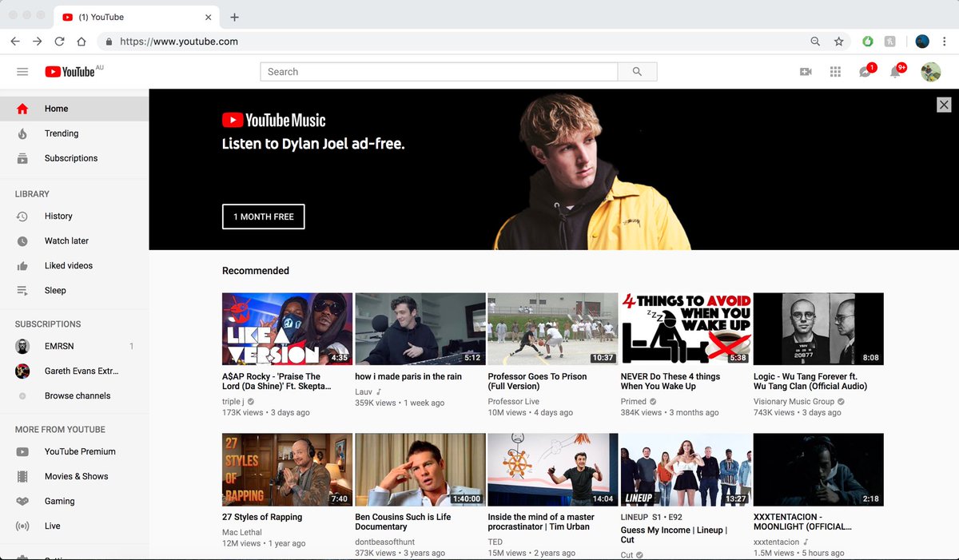959x560 pixels.
Task: Click the green browser extension icon
Action: tap(868, 42)
